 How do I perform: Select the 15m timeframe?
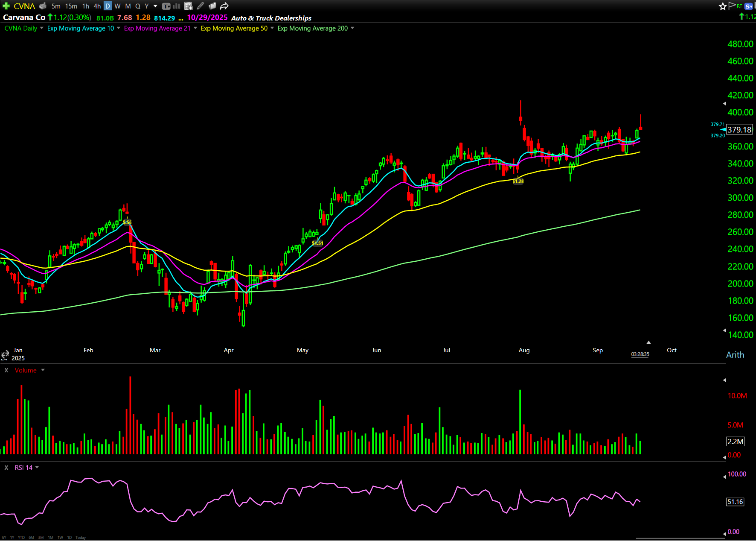coord(71,6)
